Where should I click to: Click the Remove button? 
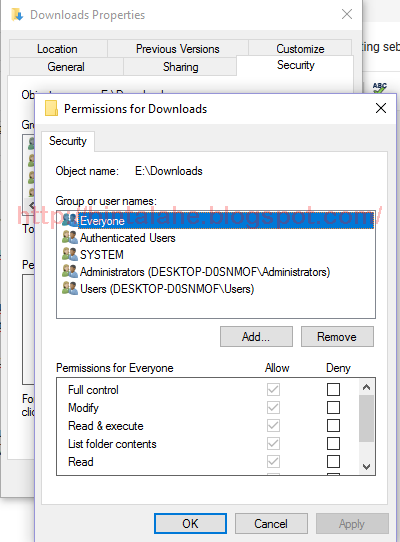point(337,336)
